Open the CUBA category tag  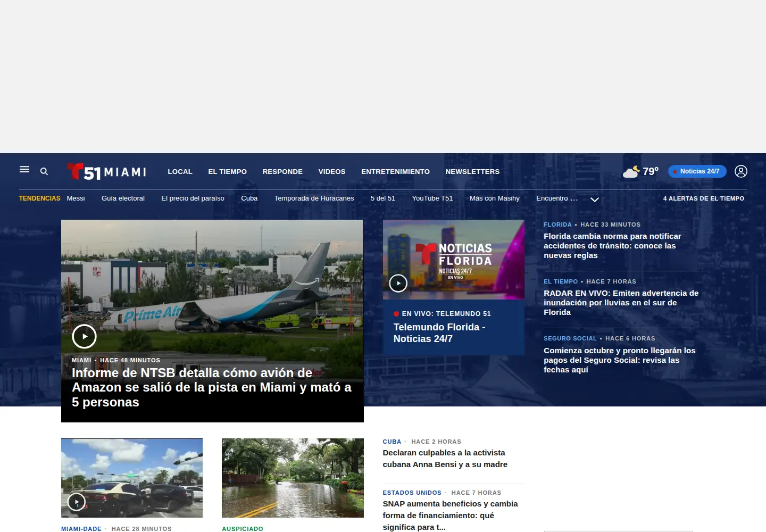point(392,442)
